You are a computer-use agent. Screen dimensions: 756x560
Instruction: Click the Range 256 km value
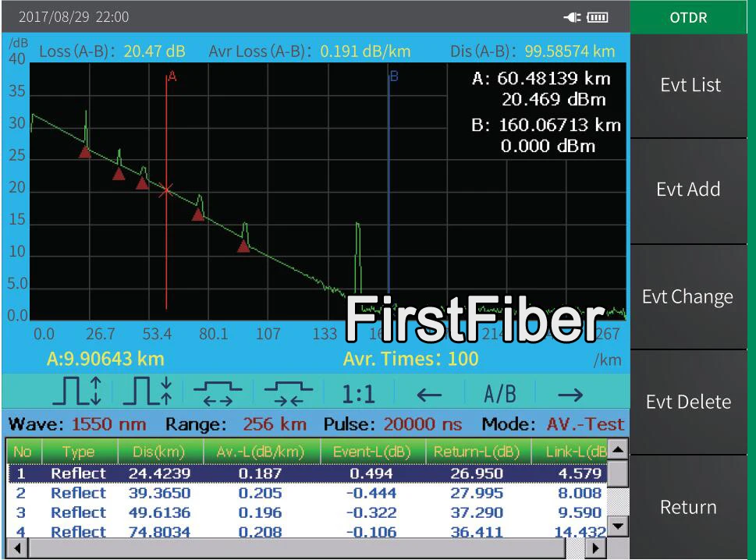pos(275,424)
